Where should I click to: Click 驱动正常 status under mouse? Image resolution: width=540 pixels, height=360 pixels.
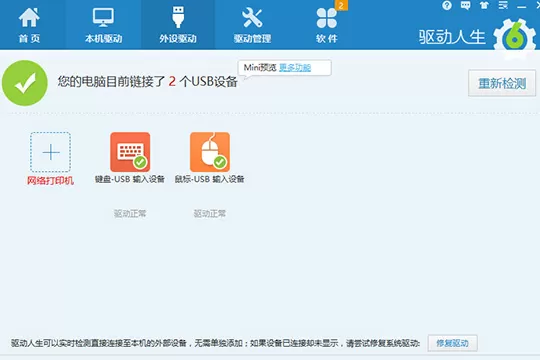click(209, 214)
